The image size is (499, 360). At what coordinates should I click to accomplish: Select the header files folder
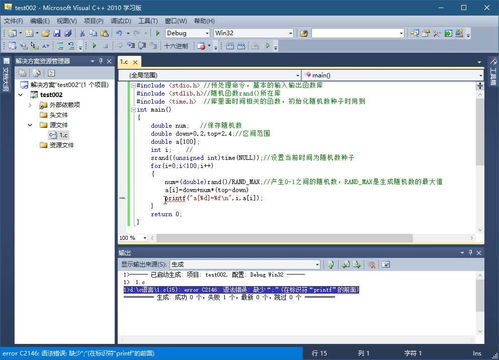[x=59, y=115]
